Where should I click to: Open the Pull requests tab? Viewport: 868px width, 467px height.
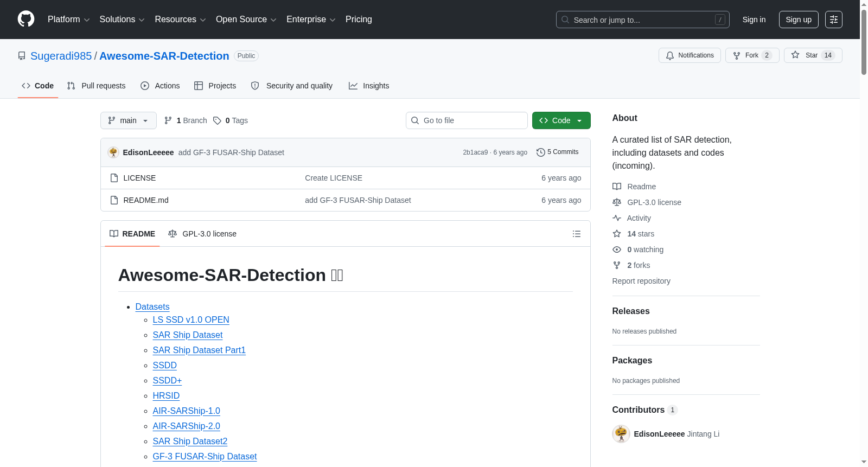click(97, 86)
